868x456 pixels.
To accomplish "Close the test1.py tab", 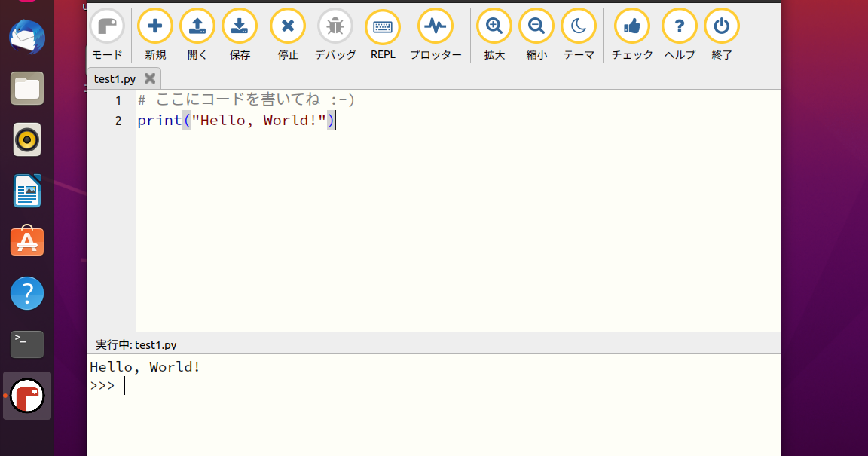I will click(x=148, y=78).
